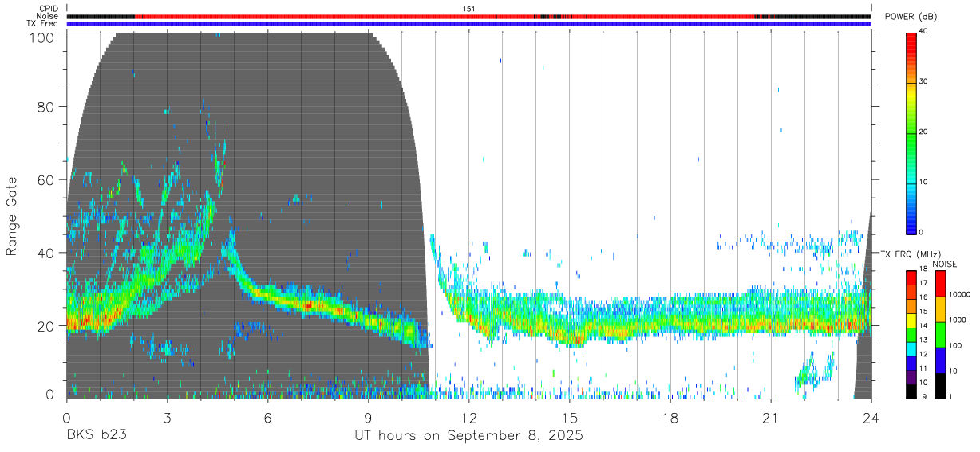Click the 1 tick on noise legend
Image resolution: width=980 pixels, height=452 pixels.
pyautogui.click(x=951, y=397)
